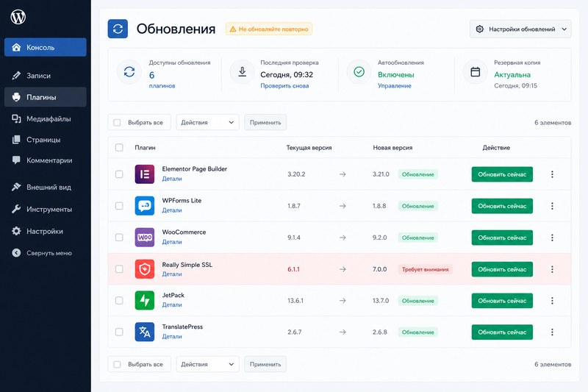
Task: Open 'Детали' link for Really Simple SSL
Action: tap(172, 274)
